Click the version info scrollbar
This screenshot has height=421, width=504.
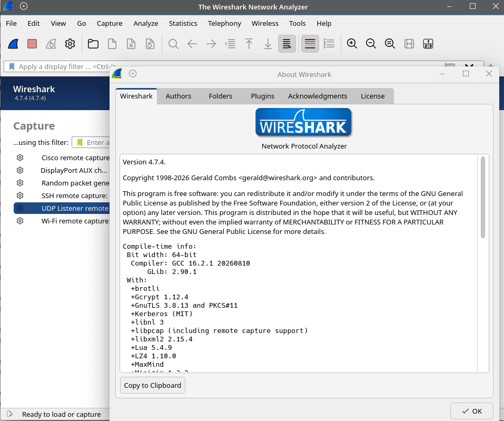tap(483, 197)
